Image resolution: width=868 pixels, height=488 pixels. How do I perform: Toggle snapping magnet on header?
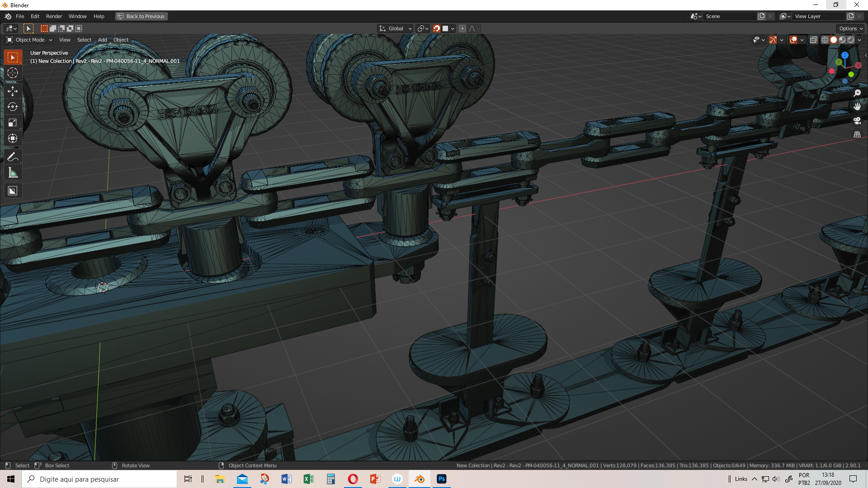click(436, 28)
